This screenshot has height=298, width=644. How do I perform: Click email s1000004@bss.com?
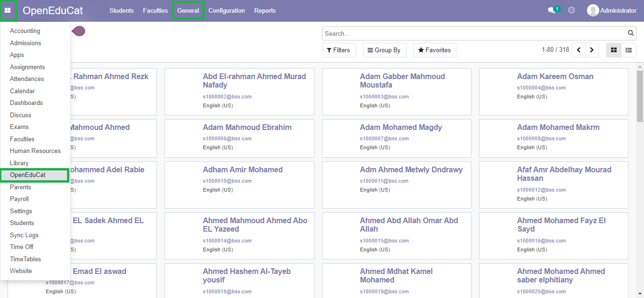541,88
